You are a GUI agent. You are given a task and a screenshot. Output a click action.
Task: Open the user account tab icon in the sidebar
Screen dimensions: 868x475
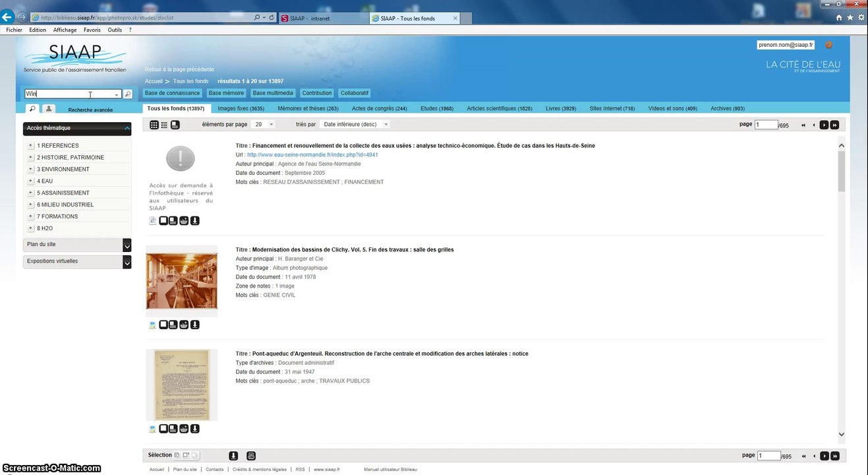(x=49, y=109)
